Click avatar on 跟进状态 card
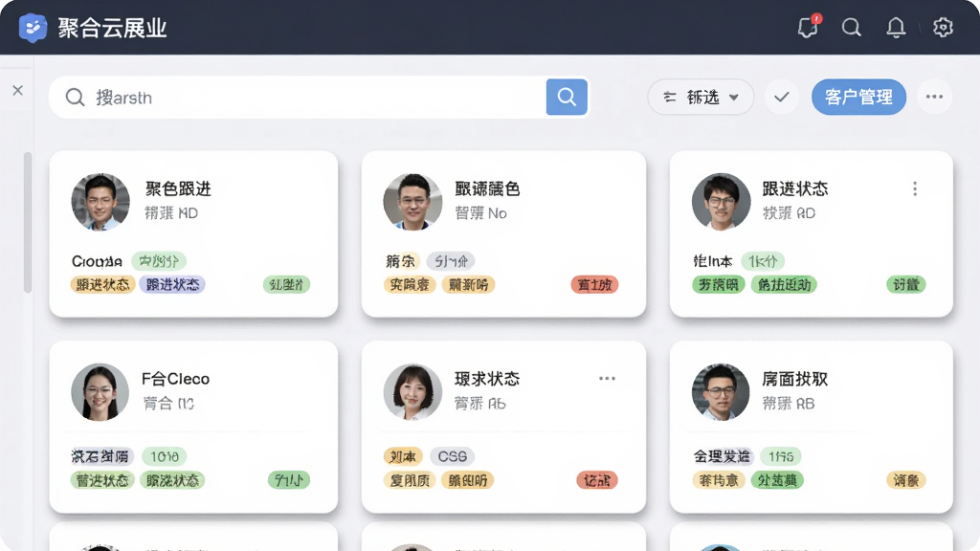The height and width of the screenshot is (551, 980). (x=722, y=202)
